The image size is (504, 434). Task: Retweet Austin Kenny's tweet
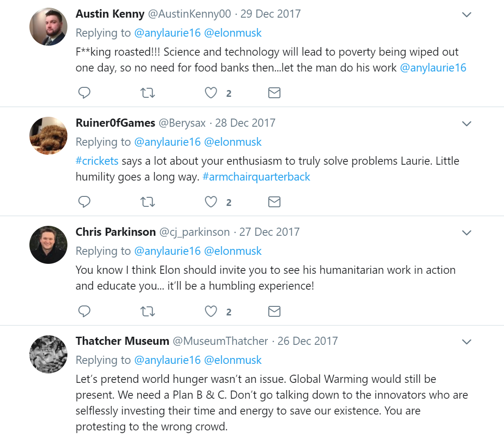click(147, 93)
